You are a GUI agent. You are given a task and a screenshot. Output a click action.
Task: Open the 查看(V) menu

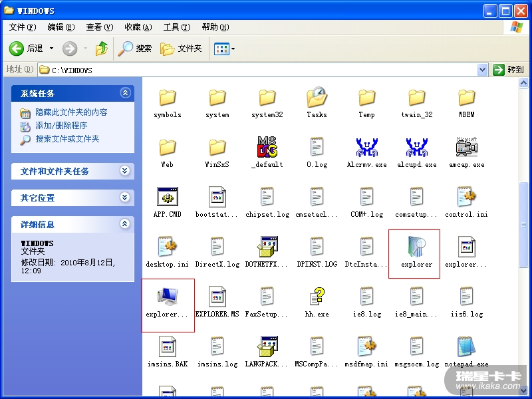pyautogui.click(x=99, y=27)
